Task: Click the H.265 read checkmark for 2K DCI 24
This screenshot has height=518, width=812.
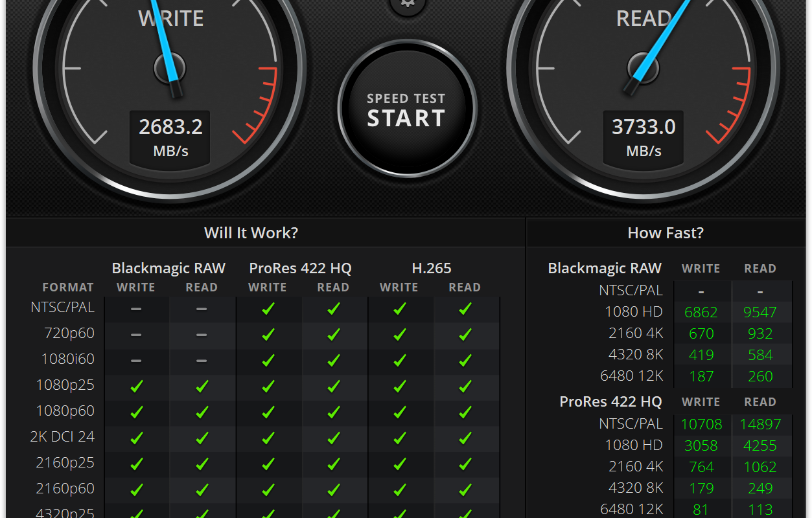Action: tap(465, 438)
